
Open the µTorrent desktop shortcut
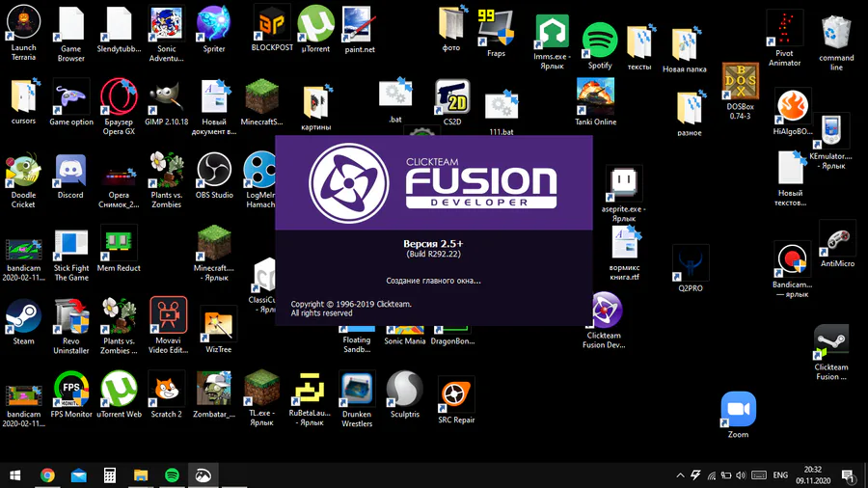point(315,23)
